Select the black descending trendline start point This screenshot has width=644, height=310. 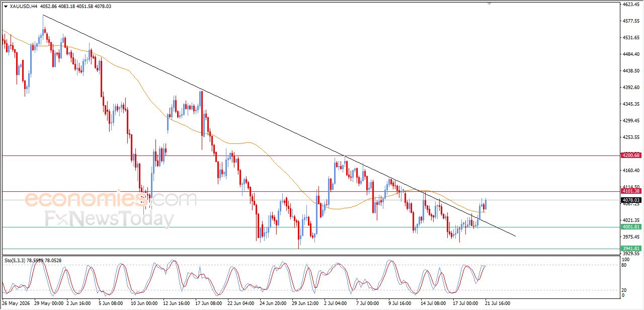pyautogui.click(x=43, y=15)
